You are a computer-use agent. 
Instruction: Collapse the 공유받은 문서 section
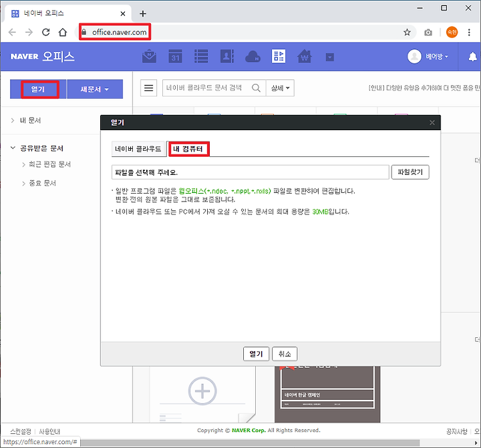pos(13,148)
